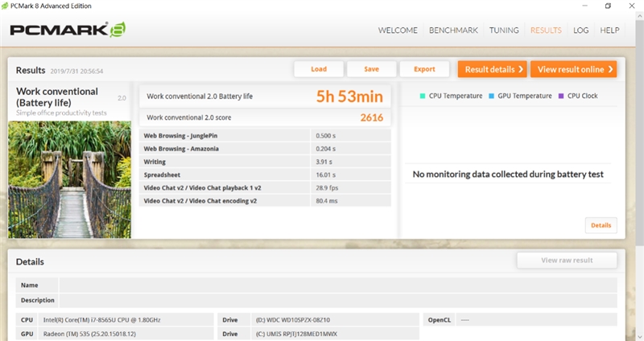Switch to the Benchmark tab
The width and height of the screenshot is (644, 341).
454,31
